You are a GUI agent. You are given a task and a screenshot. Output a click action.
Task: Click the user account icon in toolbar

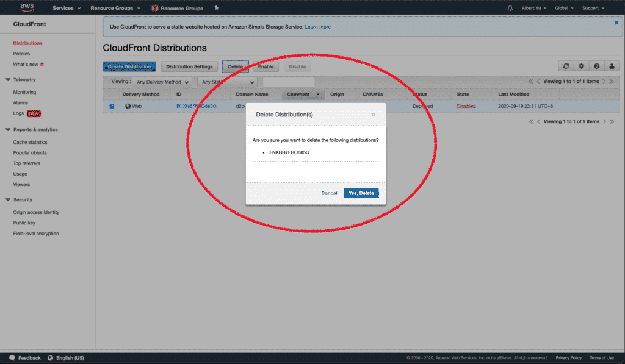coord(612,66)
